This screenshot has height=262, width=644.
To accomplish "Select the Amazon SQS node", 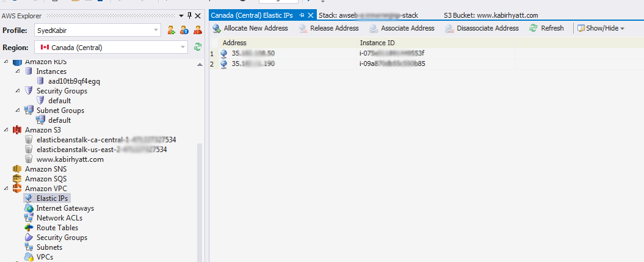I will [x=46, y=179].
